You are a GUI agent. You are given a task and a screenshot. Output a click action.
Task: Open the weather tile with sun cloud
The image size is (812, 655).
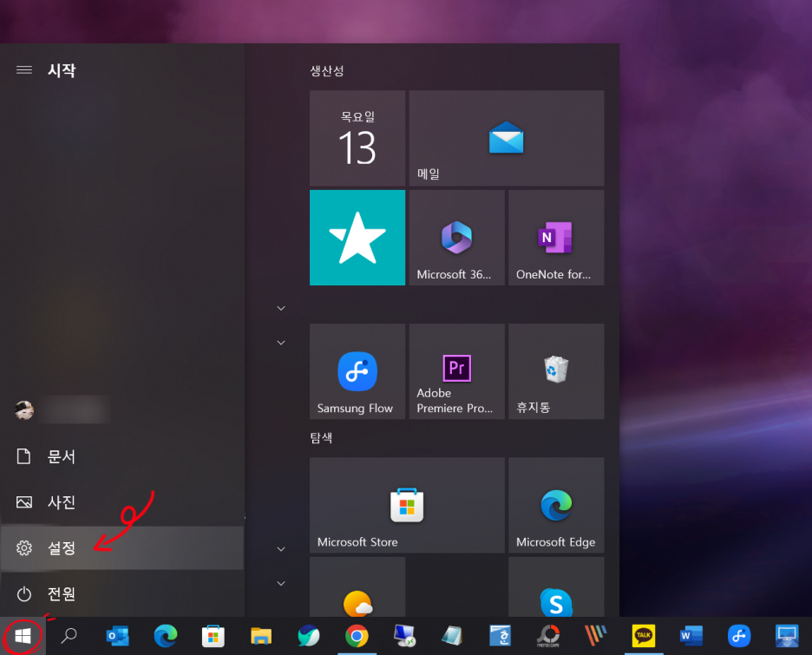point(357,587)
